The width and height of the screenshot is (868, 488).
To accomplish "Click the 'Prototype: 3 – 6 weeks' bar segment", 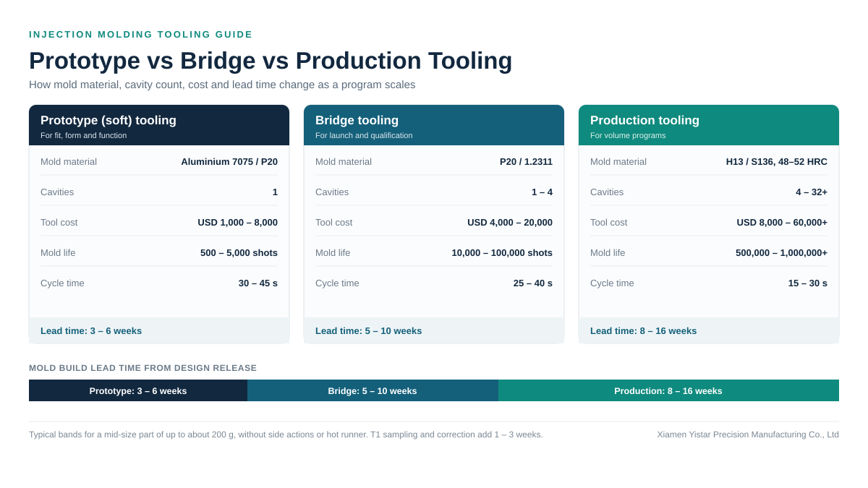I will click(x=138, y=390).
